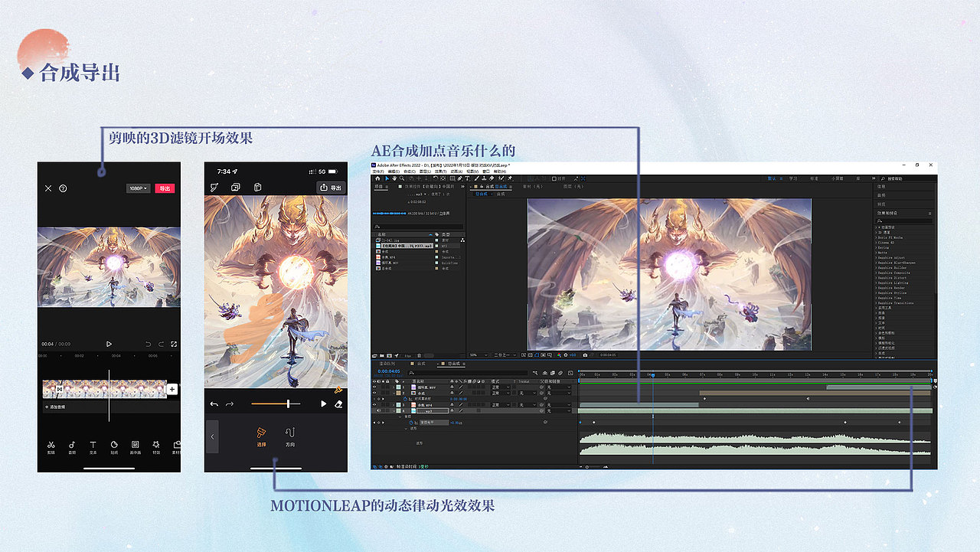Screen dimensions: 980x552
Task: Toggle fullscreen preview in Jianying
Action: 174,345
